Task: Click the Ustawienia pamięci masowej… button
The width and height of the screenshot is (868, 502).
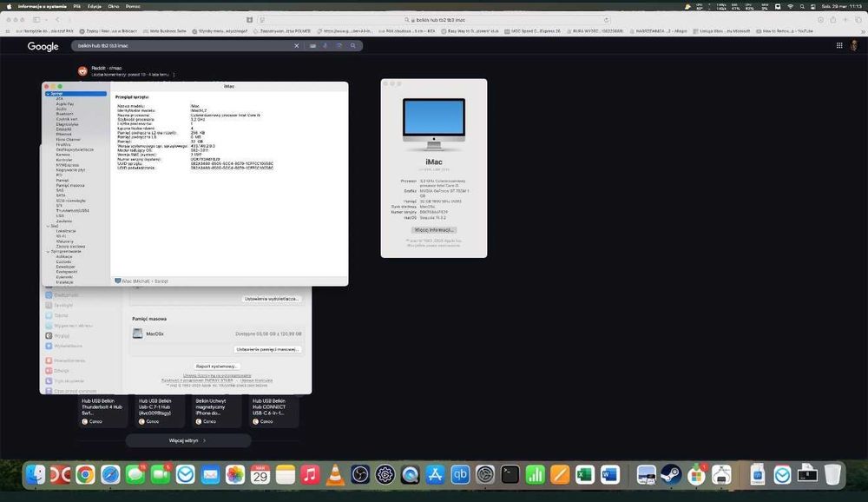Action: (268, 350)
